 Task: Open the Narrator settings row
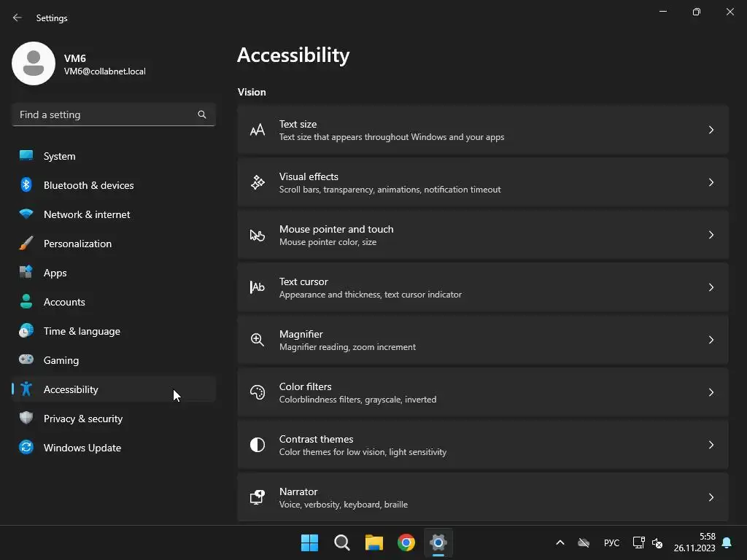[483, 497]
